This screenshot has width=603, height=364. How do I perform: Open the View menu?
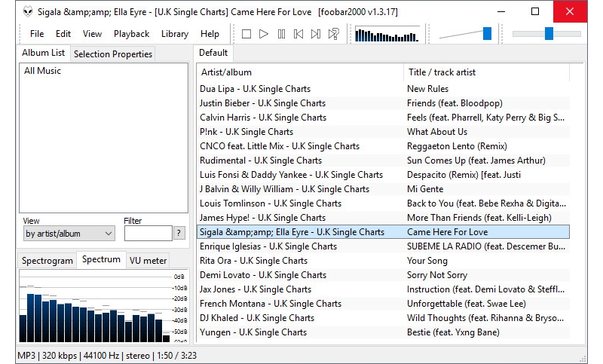pos(92,34)
